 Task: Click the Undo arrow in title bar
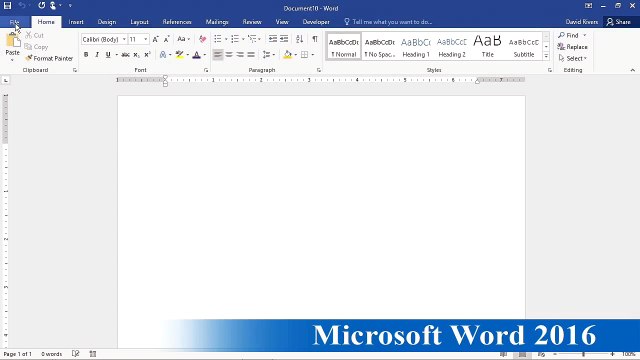pos(22,5)
